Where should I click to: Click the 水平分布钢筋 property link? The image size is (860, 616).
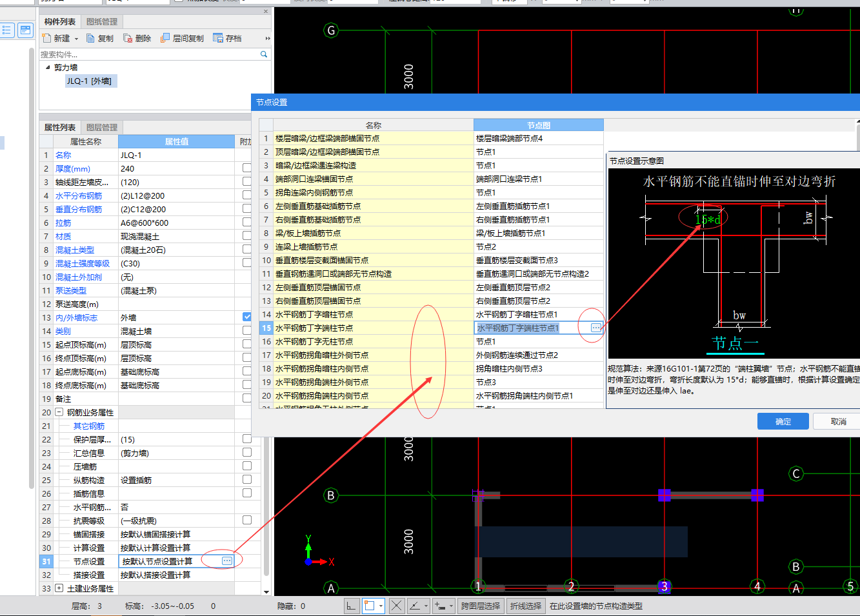point(79,195)
